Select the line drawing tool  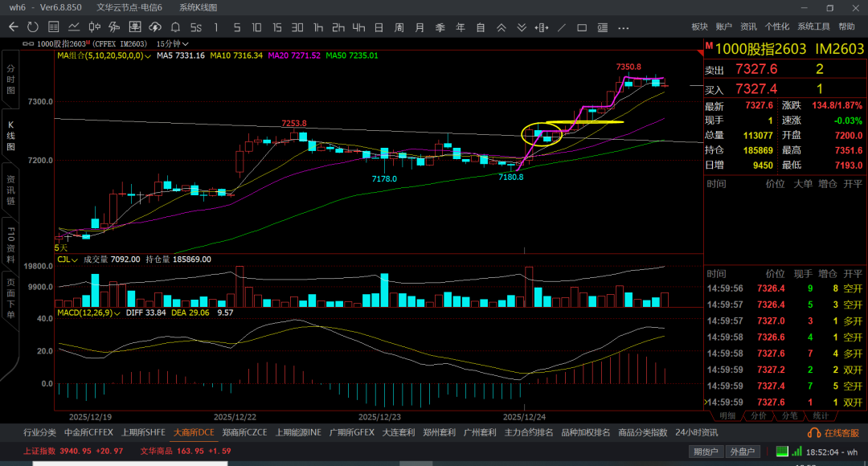tap(562, 27)
